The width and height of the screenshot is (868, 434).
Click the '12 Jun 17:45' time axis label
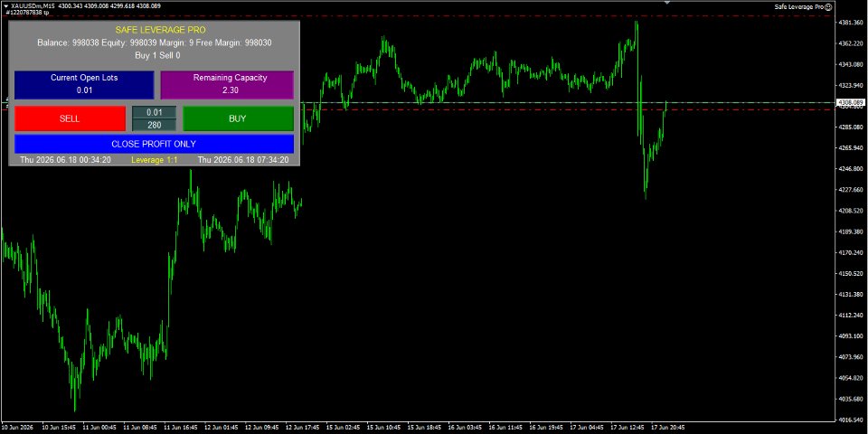pyautogui.click(x=303, y=428)
